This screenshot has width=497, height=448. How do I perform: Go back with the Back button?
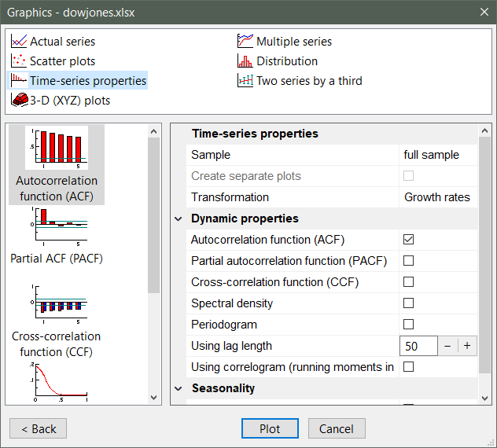(38, 428)
